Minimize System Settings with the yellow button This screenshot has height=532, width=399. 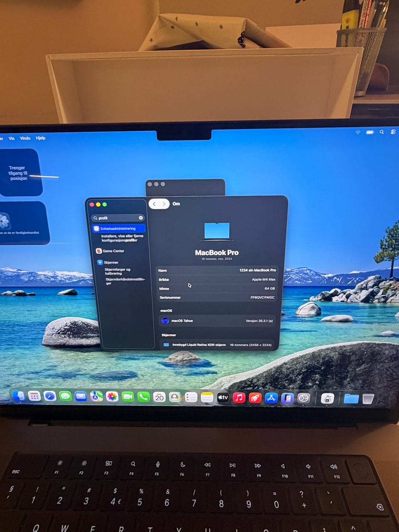point(98,204)
